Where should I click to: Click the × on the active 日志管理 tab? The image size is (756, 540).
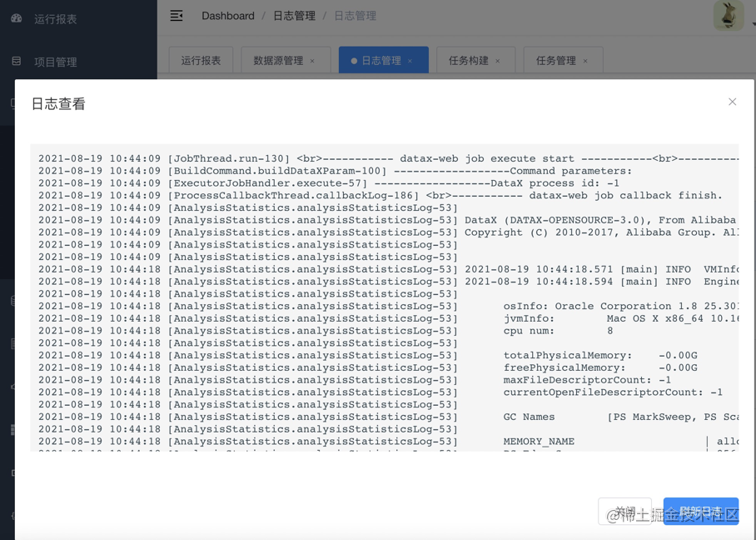[x=409, y=60]
